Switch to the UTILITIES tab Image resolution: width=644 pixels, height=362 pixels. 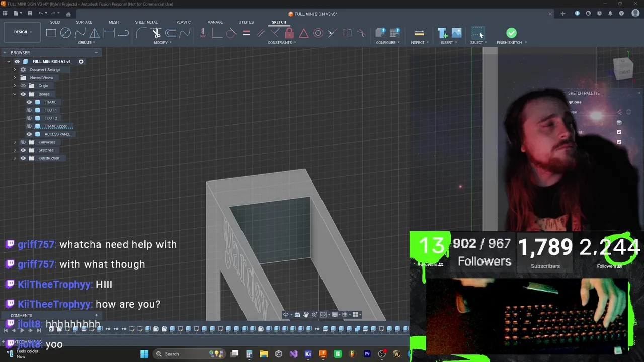point(246,22)
